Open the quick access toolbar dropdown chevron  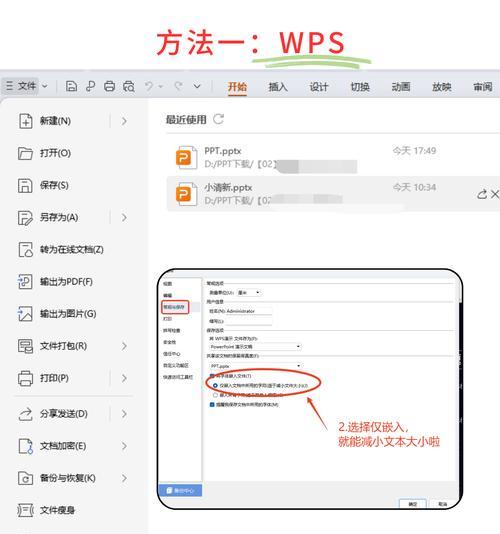197,86
